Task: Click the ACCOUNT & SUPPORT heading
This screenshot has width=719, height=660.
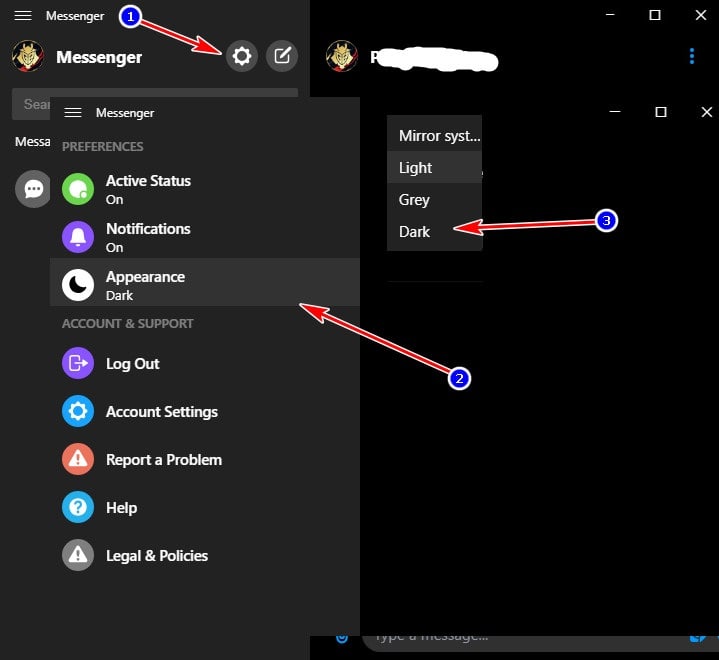Action: point(127,323)
